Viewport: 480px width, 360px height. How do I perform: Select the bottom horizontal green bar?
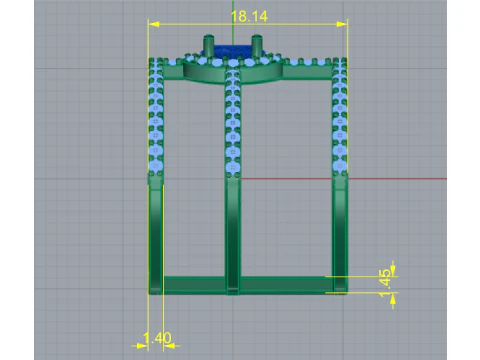[248, 285]
